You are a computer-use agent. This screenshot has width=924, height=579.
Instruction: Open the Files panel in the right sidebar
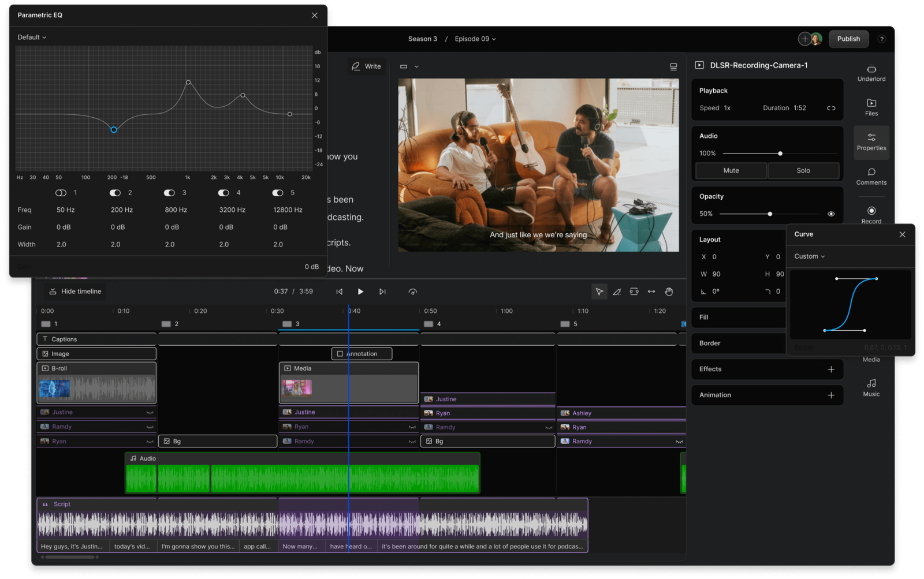871,109
